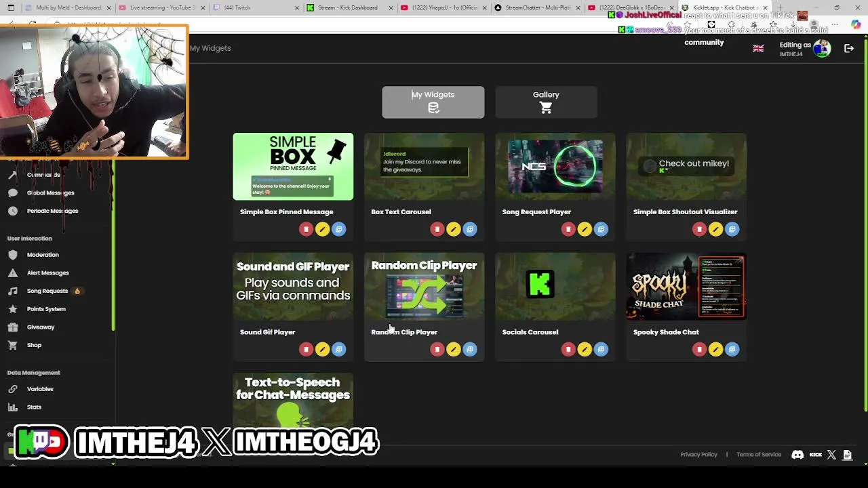868x488 pixels.
Task: Open the Variables sidebar item
Action: [x=40, y=389]
